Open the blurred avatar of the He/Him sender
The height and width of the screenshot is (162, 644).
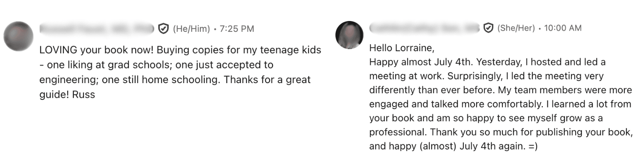(x=18, y=37)
